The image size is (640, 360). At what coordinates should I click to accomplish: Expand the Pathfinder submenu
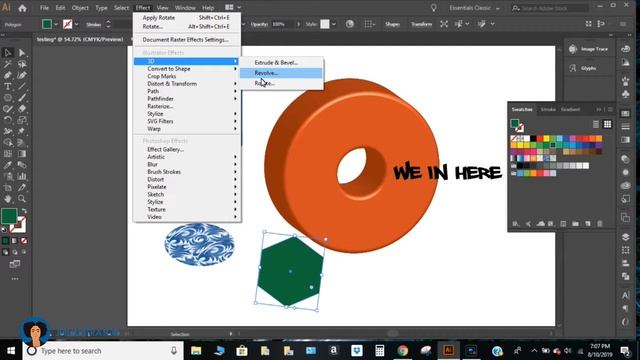coord(187,99)
